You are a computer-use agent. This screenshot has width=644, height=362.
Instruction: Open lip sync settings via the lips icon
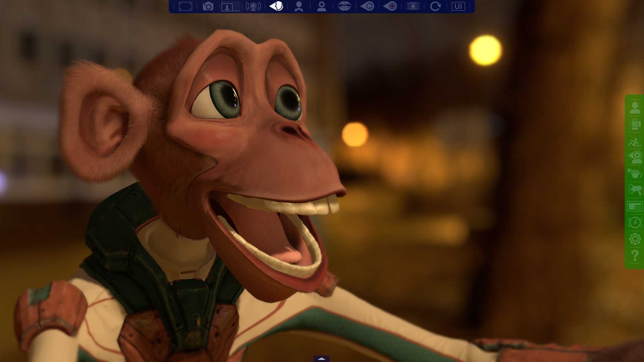[345, 6]
